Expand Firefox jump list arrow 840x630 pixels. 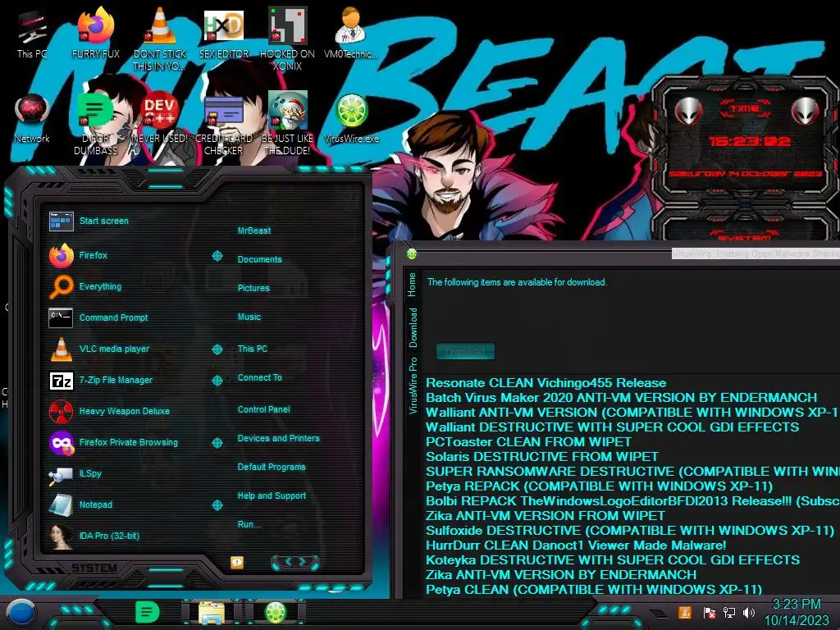point(217,256)
